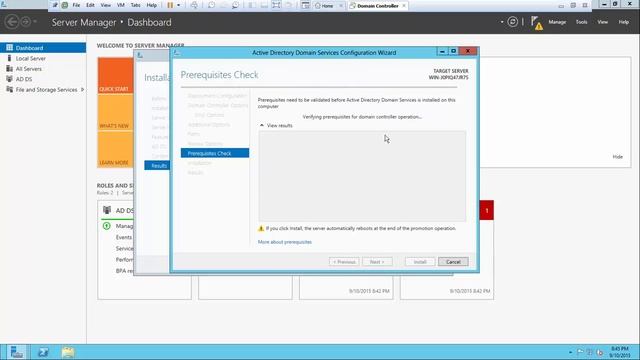Click the Server Manager forward arrow
Screen dimensions: 640x360
(25, 22)
